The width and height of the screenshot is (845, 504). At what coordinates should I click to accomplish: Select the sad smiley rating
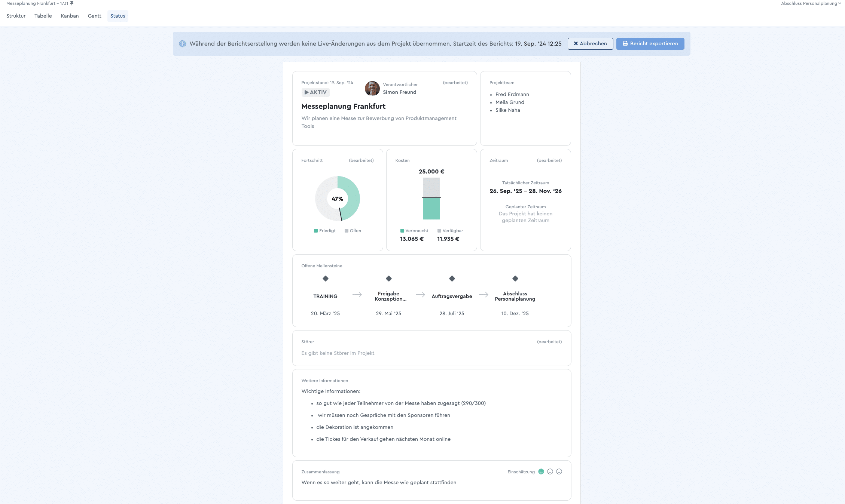tap(559, 471)
